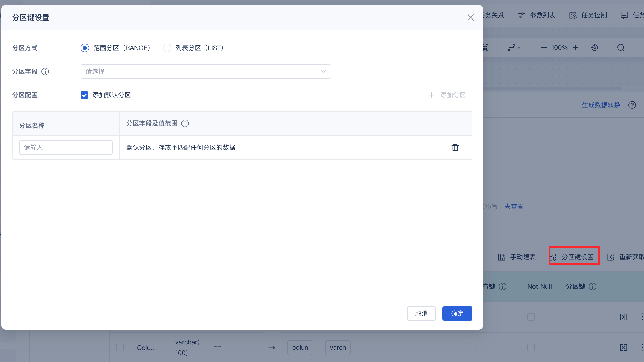Click info icon next to 分区字段
The height and width of the screenshot is (362, 644).
click(x=45, y=71)
